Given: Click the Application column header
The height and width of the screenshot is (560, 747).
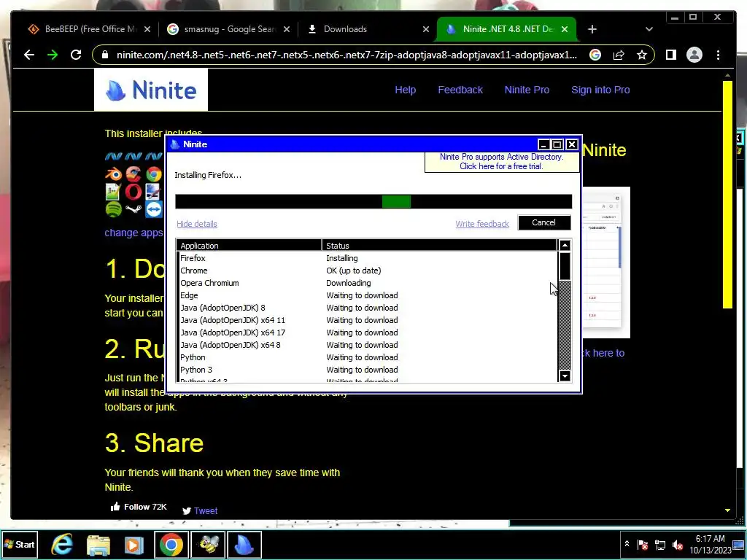Looking at the screenshot, I should (249, 246).
